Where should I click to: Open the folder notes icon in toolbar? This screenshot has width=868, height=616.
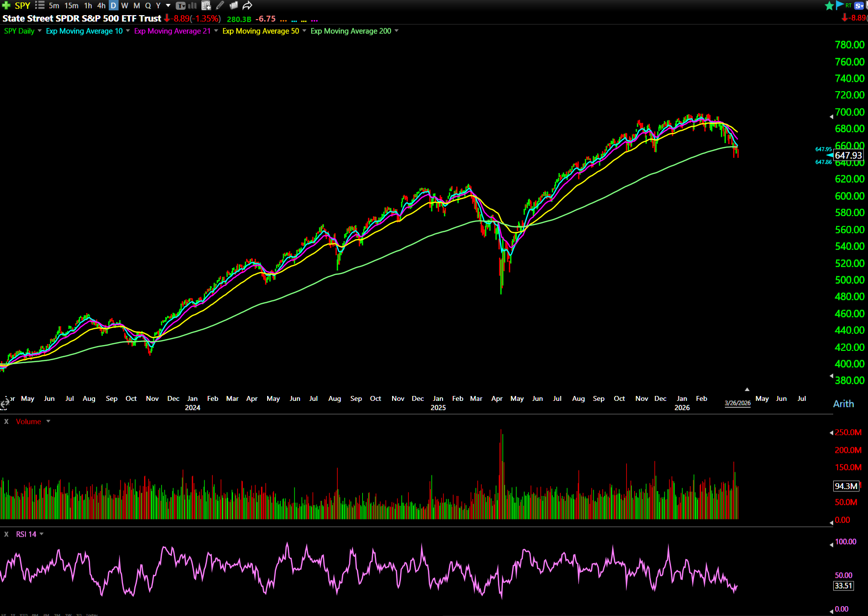234,5
